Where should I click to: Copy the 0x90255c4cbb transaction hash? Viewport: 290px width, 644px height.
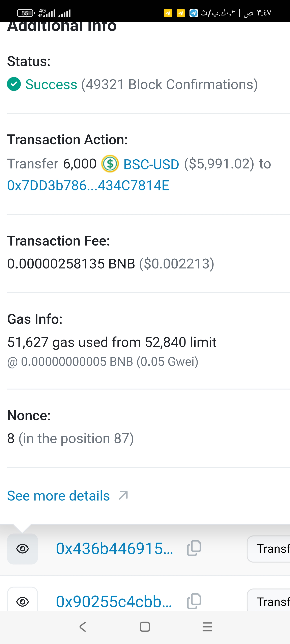[194, 601]
